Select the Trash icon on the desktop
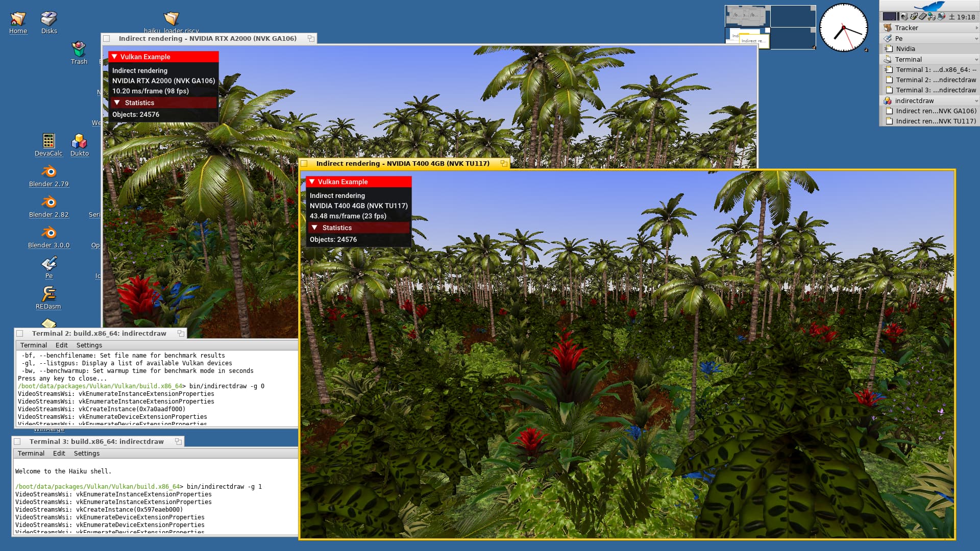 [x=79, y=49]
